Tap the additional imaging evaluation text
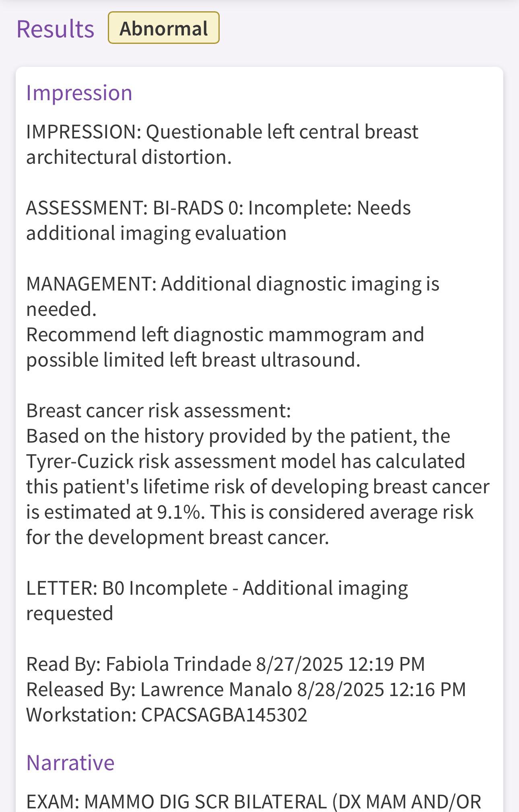519x812 pixels. 156,233
